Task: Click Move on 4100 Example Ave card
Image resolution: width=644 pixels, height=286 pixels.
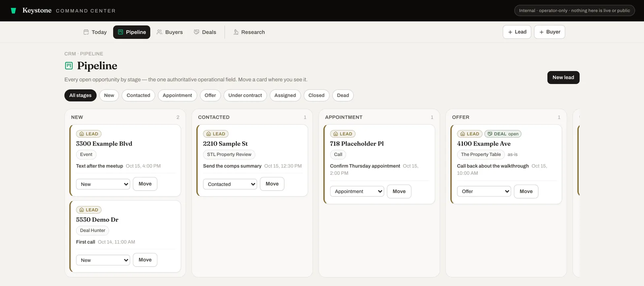Action: pyautogui.click(x=526, y=191)
